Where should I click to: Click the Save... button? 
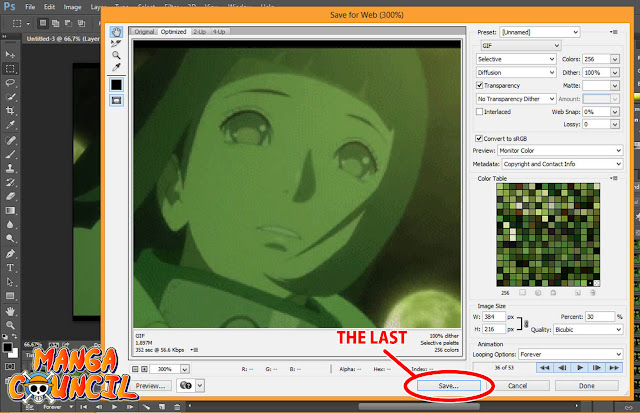pos(449,386)
